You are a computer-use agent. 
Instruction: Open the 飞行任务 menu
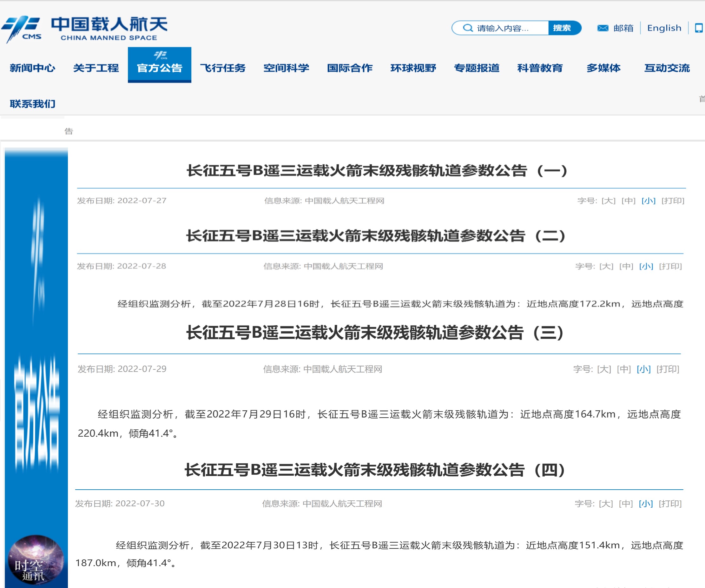(223, 68)
